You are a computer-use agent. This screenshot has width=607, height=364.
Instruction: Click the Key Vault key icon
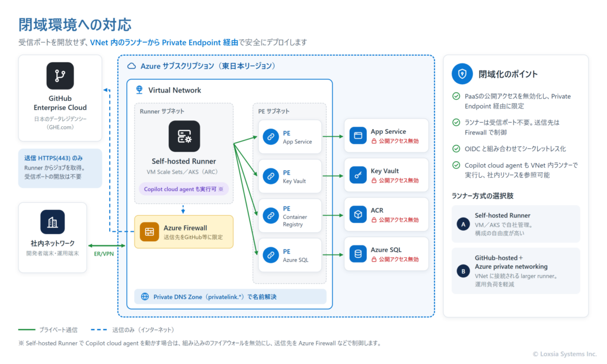[x=358, y=175]
